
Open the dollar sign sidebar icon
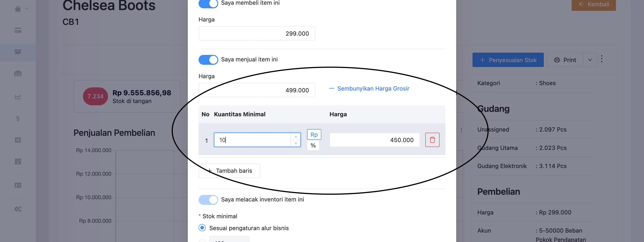18,118
